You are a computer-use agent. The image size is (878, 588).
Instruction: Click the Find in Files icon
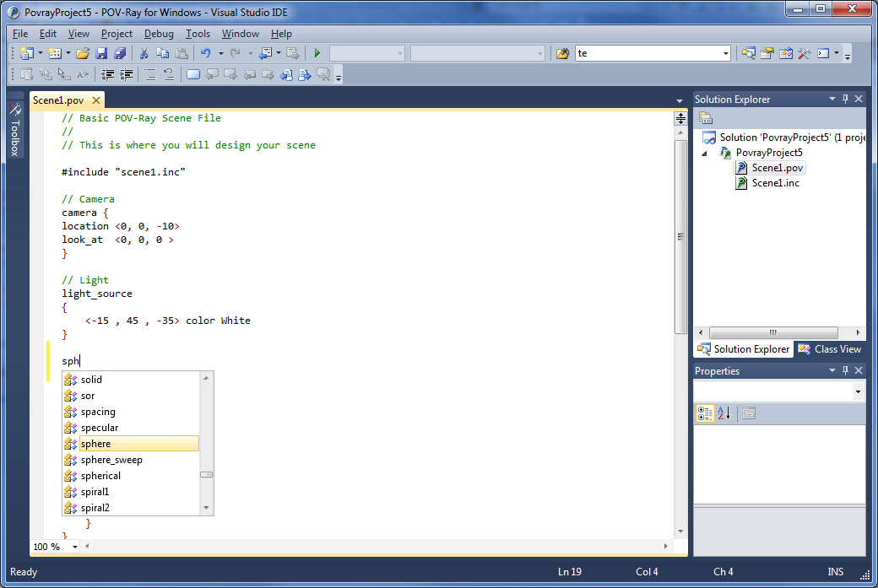coord(563,53)
